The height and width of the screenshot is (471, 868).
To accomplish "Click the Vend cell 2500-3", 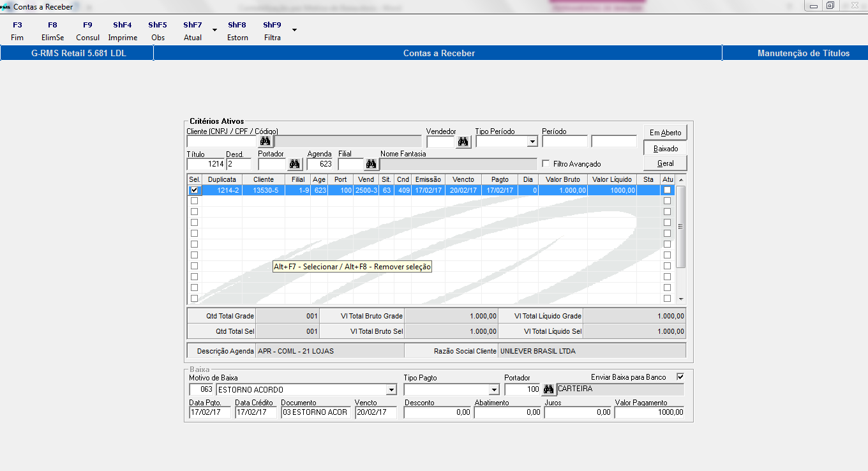I will pos(366,190).
